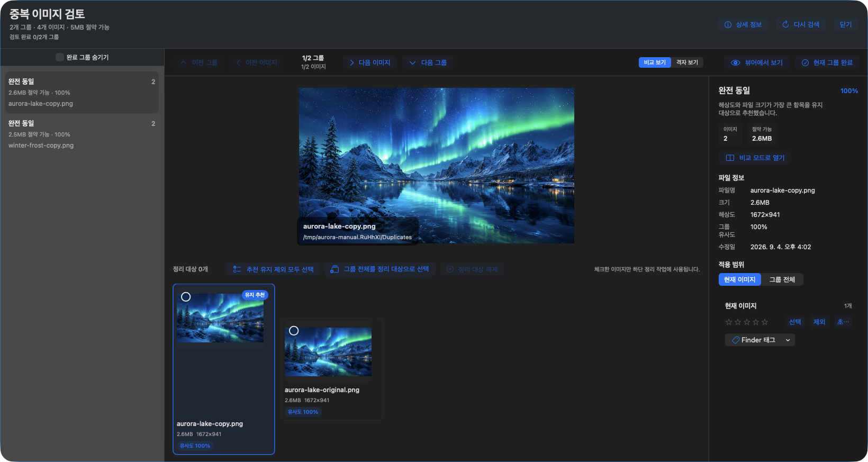Click the 유사도 100% badge under aurora-lake-copy.png thumbnail

point(195,446)
